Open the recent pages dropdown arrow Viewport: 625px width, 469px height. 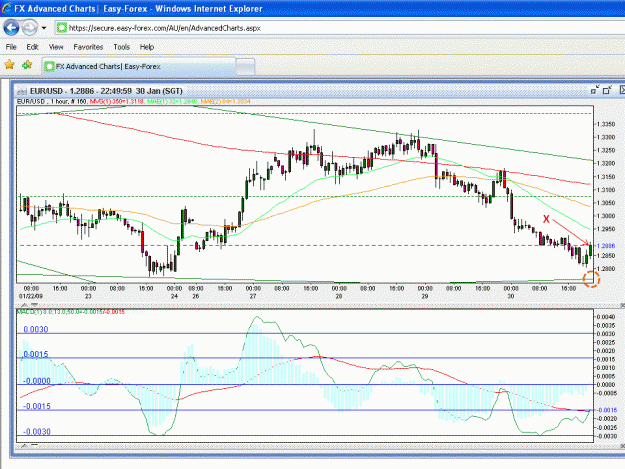(44, 28)
